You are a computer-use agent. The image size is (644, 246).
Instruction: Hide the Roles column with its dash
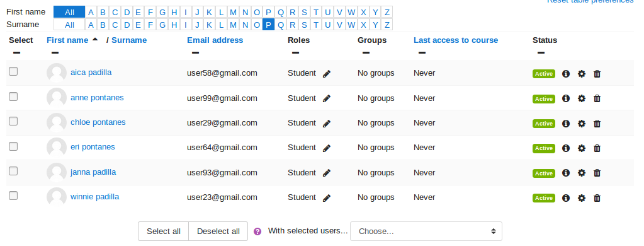[x=295, y=52]
